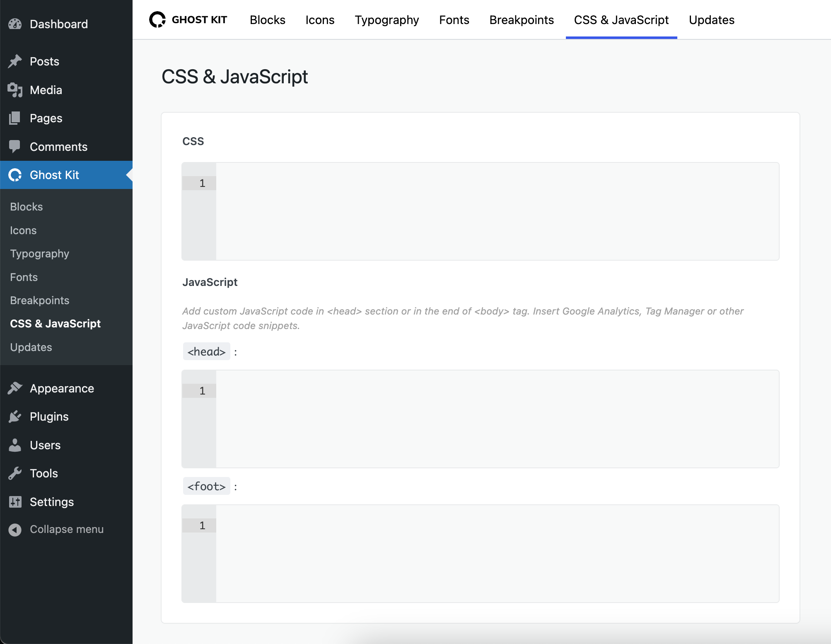Open Dashboard via its gauge icon
The image size is (831, 644).
15,24
